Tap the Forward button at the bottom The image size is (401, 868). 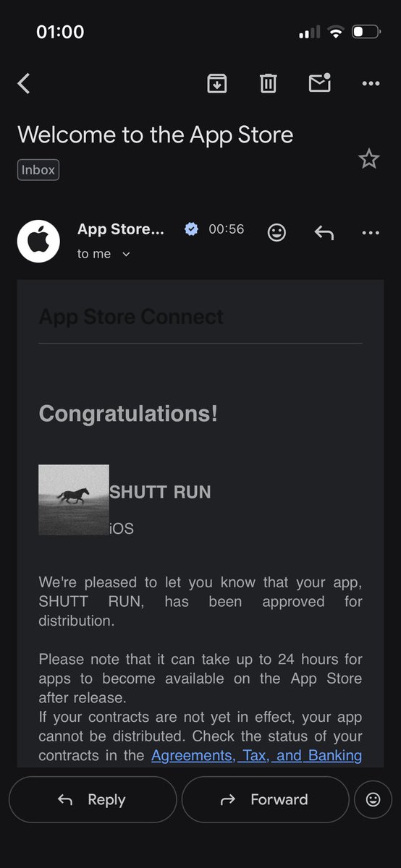pyautogui.click(x=266, y=799)
